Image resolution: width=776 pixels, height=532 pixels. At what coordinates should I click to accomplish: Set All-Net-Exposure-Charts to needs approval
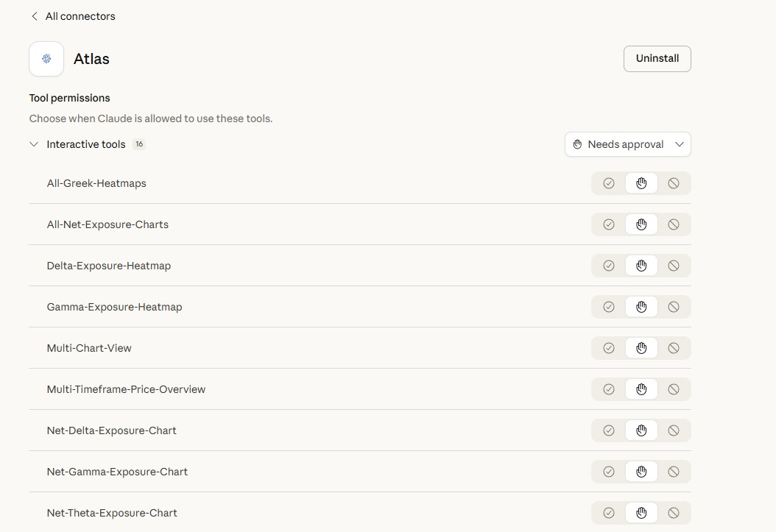[641, 224]
